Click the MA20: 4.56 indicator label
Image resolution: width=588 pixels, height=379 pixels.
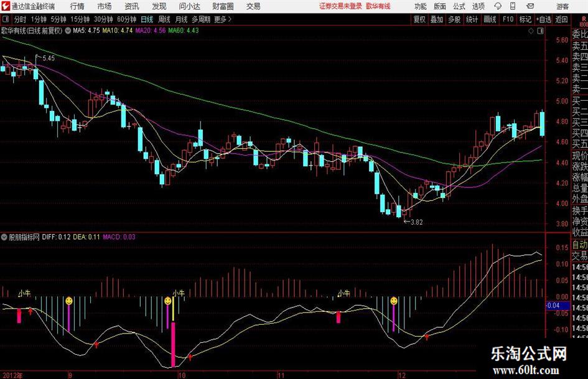151,30
